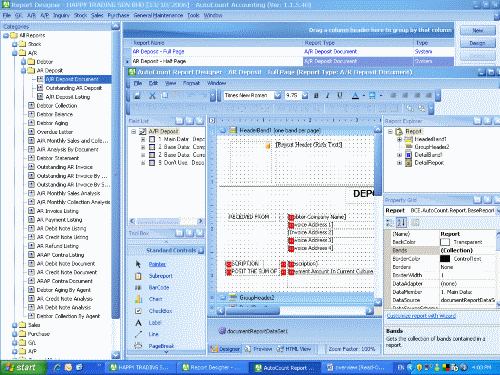Switch to the Designer tab
Image resolution: width=500 pixels, height=375 pixels.
coord(225,349)
